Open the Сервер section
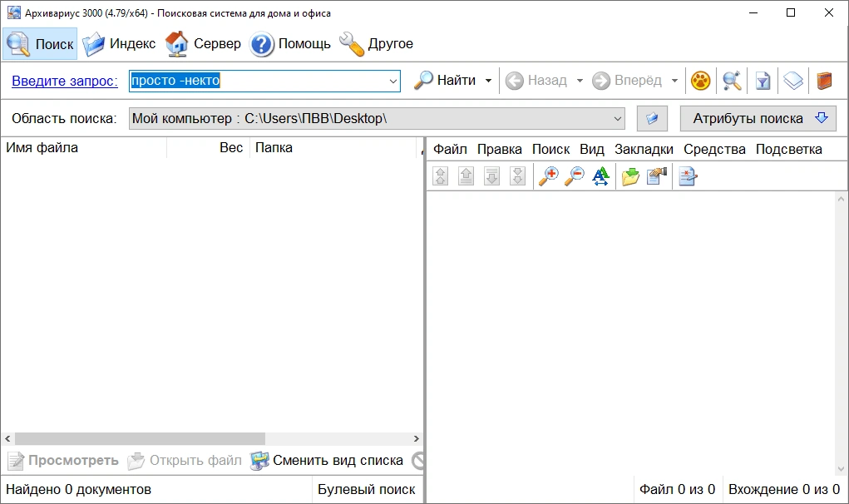The image size is (849, 504). (203, 44)
